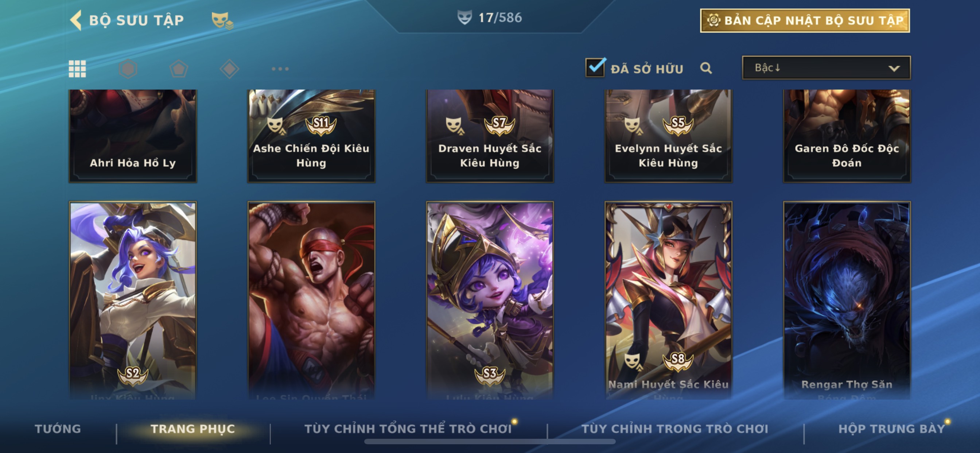
Task: Select the Rengar Thợ Săn skin card
Action: [x=847, y=300]
